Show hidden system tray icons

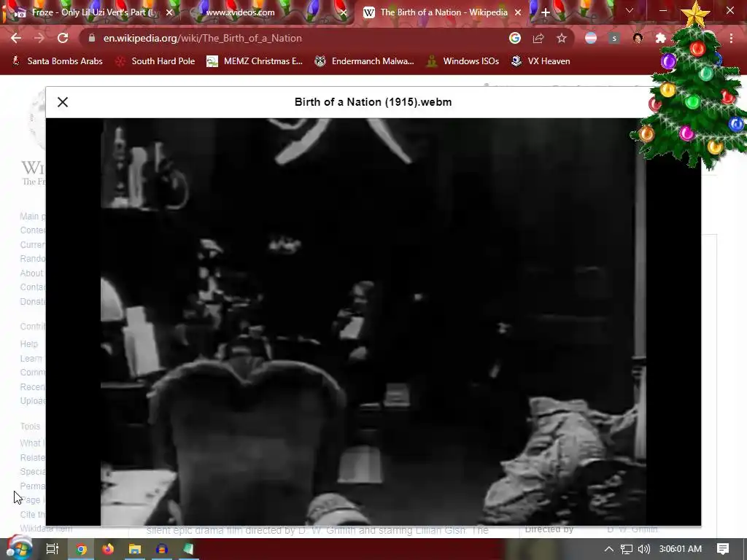click(x=609, y=549)
